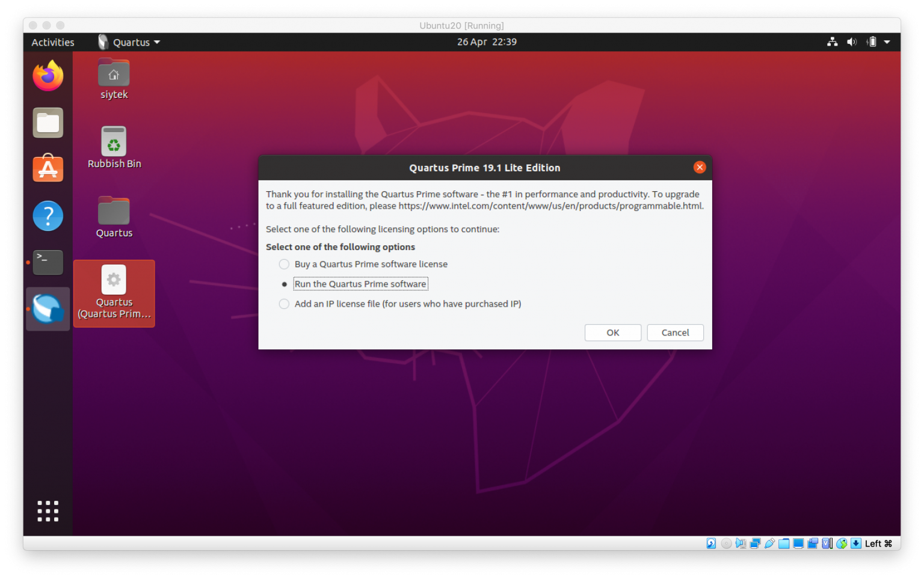Open the clock and calendar panel

[487, 42]
